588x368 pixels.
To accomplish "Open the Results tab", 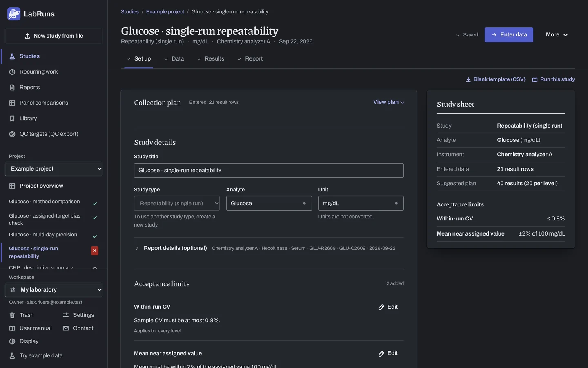I will 211,59.
